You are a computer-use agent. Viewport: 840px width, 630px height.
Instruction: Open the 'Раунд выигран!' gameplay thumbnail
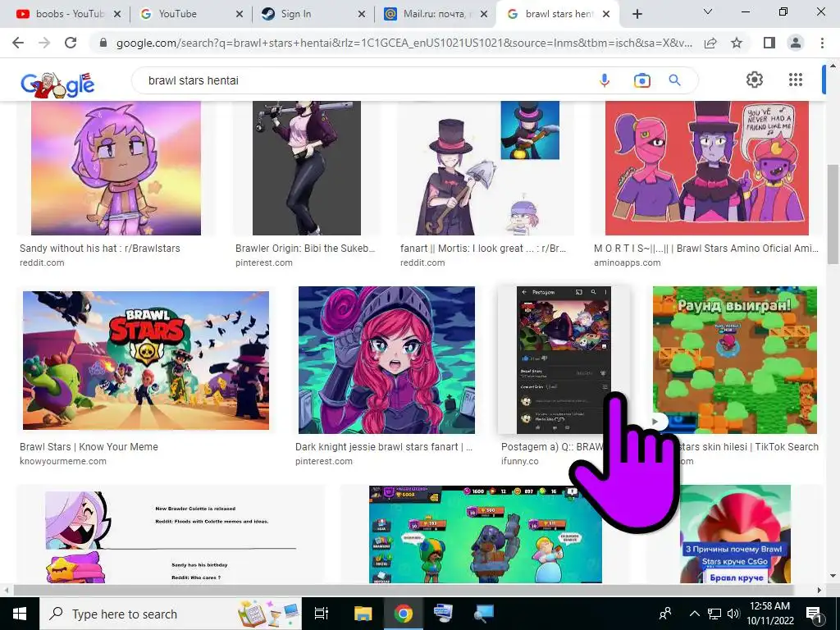(x=735, y=360)
